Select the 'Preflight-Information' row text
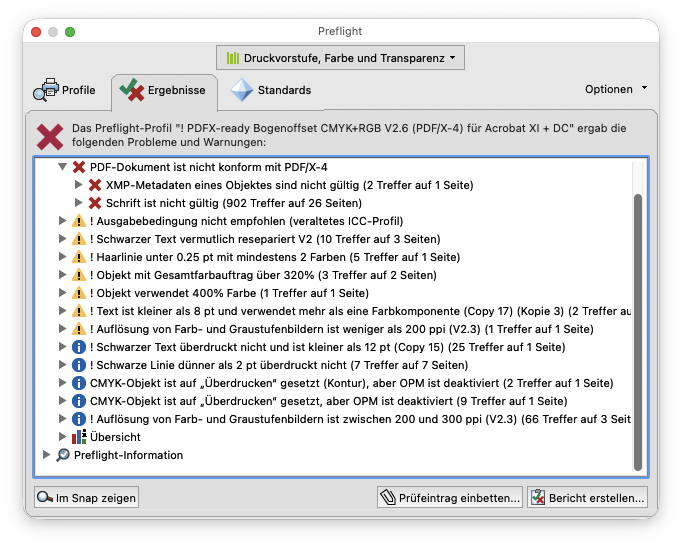Image resolution: width=682 pixels, height=546 pixels. pos(128,455)
